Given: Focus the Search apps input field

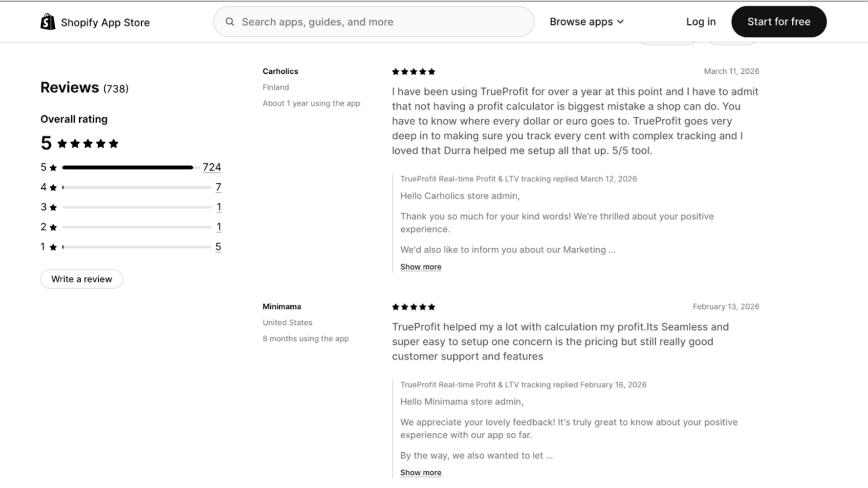Looking at the screenshot, I should 381,22.
